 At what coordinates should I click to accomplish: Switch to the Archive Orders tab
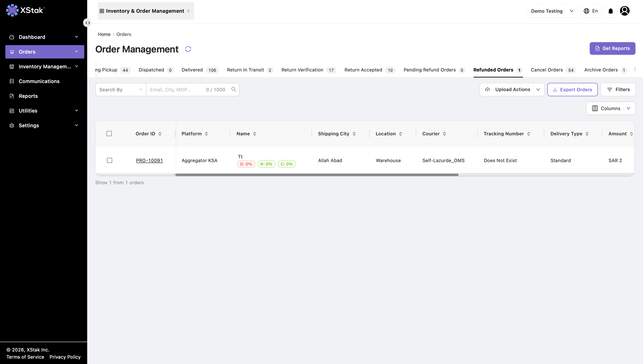coord(605,70)
